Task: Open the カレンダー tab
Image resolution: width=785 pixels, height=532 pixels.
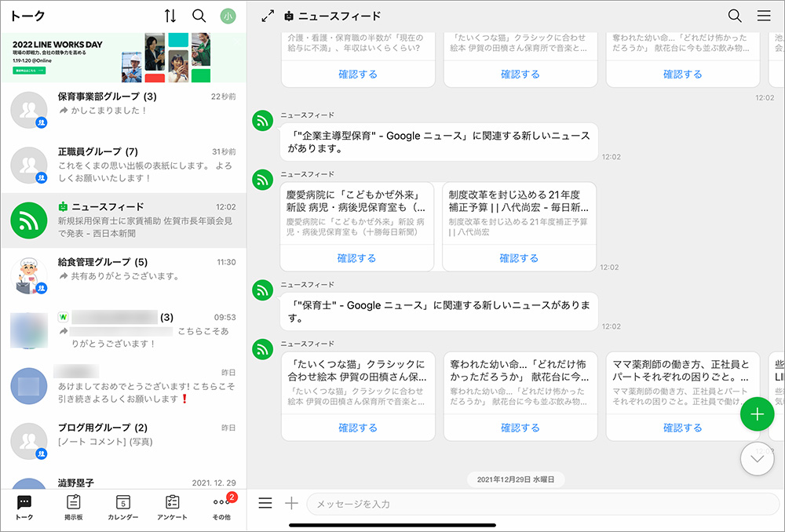Action: (123, 507)
